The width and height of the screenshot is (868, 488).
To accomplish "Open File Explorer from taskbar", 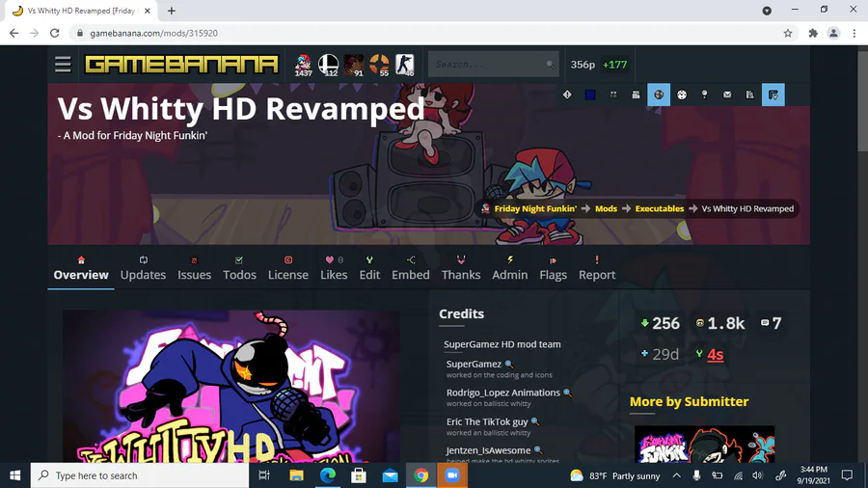I will point(297,475).
